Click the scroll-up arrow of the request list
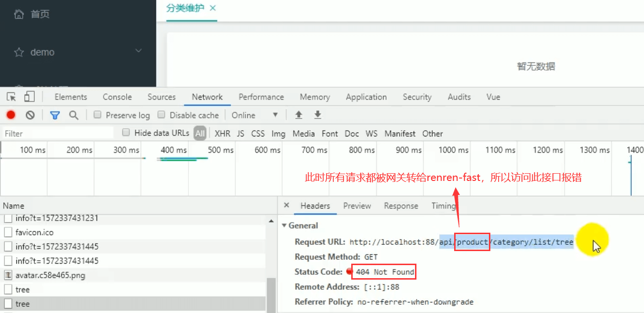 pyautogui.click(x=272, y=221)
